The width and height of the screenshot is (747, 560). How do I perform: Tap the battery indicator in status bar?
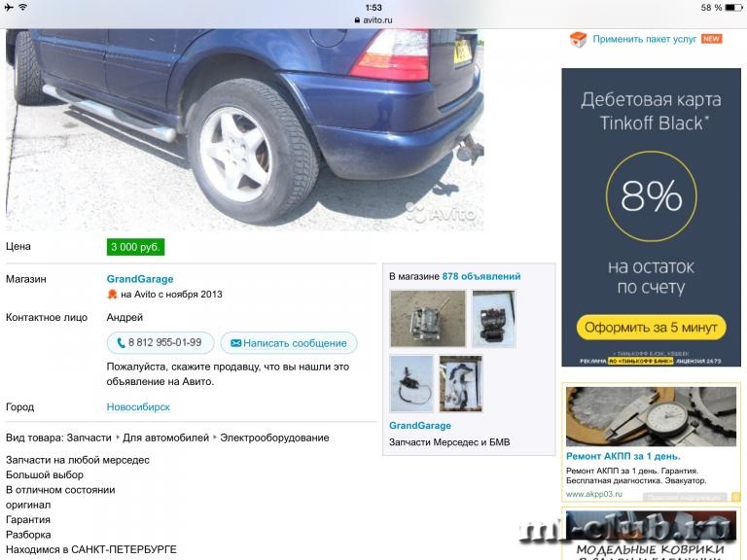point(733,8)
